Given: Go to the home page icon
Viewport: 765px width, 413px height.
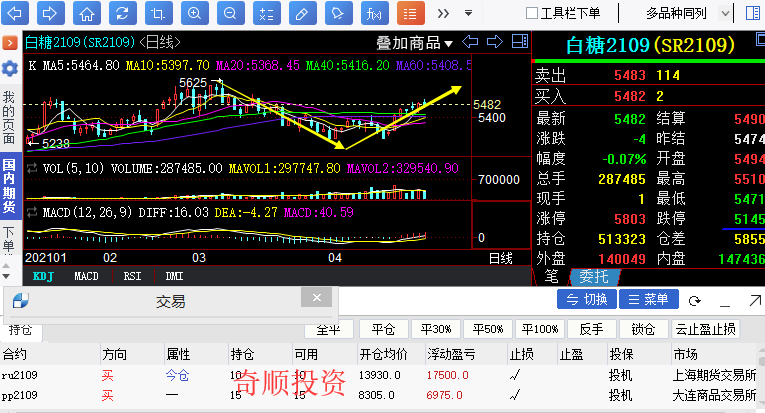Looking at the screenshot, I should 86,13.
